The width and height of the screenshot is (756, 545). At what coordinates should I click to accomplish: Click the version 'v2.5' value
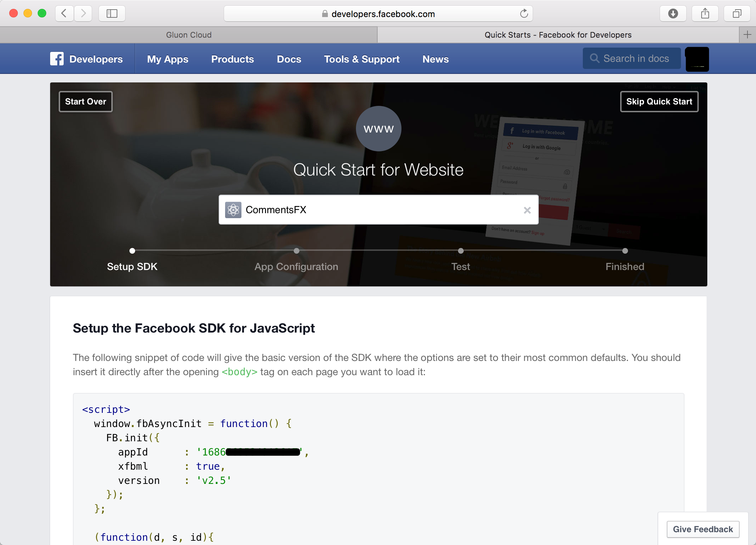(214, 480)
